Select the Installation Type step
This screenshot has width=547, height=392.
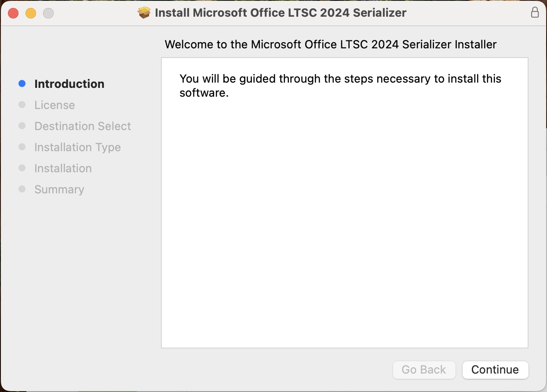(x=77, y=147)
